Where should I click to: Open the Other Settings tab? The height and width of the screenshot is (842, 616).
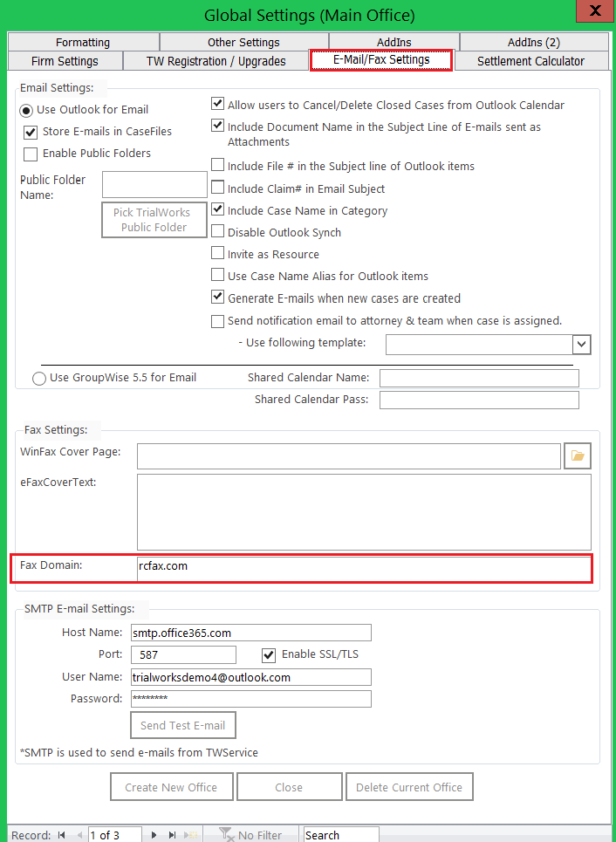point(243,43)
